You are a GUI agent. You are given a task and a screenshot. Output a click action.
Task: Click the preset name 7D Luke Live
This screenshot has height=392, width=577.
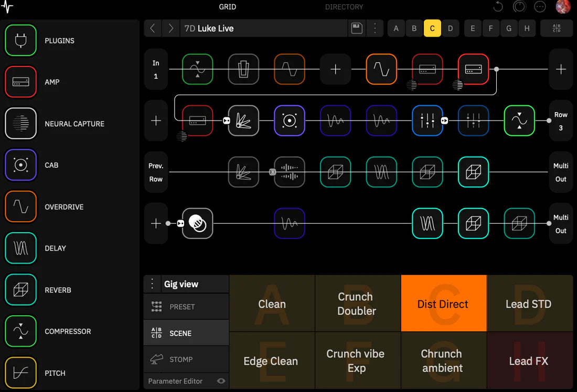tap(214, 28)
